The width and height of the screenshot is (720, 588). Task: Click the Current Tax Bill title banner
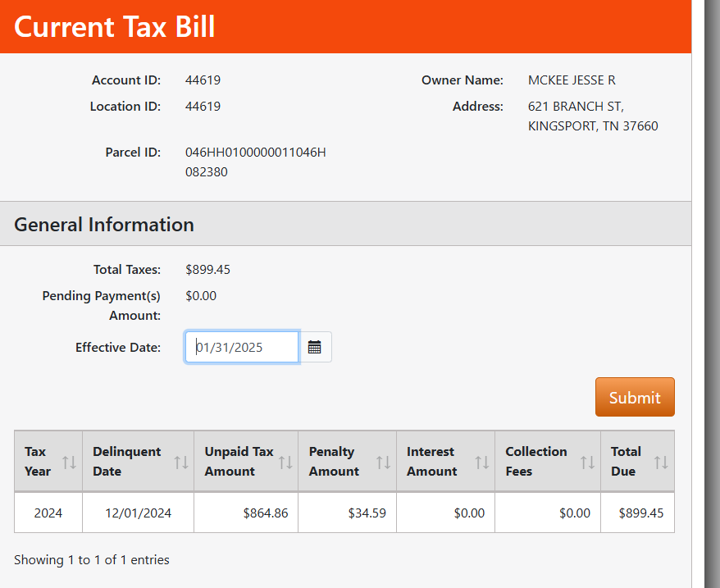click(x=115, y=26)
